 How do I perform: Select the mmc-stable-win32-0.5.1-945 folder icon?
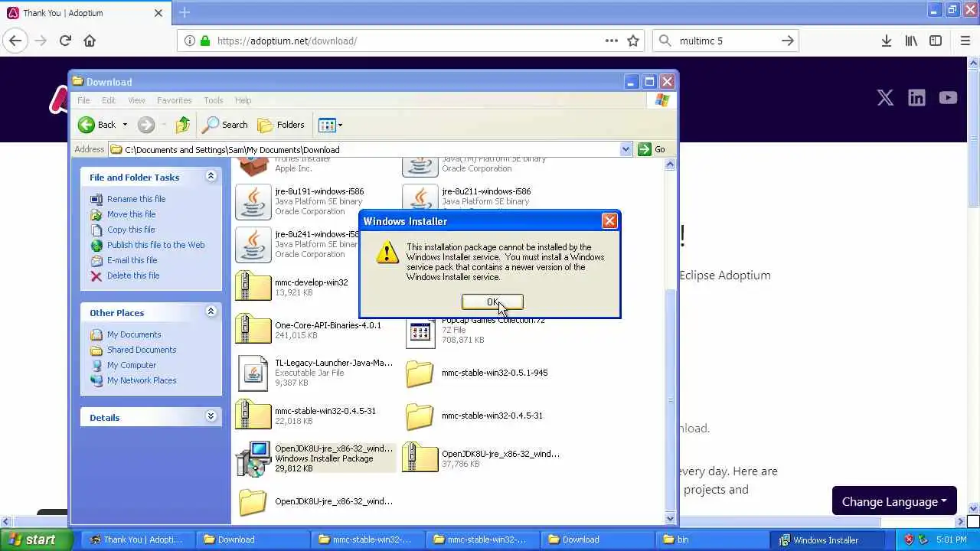click(x=420, y=373)
